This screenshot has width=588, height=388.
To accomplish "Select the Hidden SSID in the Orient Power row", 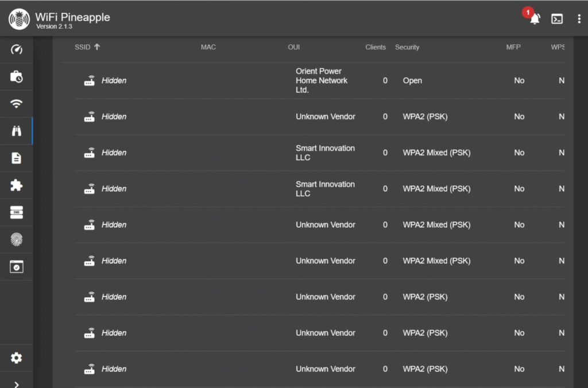I will pyautogui.click(x=114, y=80).
